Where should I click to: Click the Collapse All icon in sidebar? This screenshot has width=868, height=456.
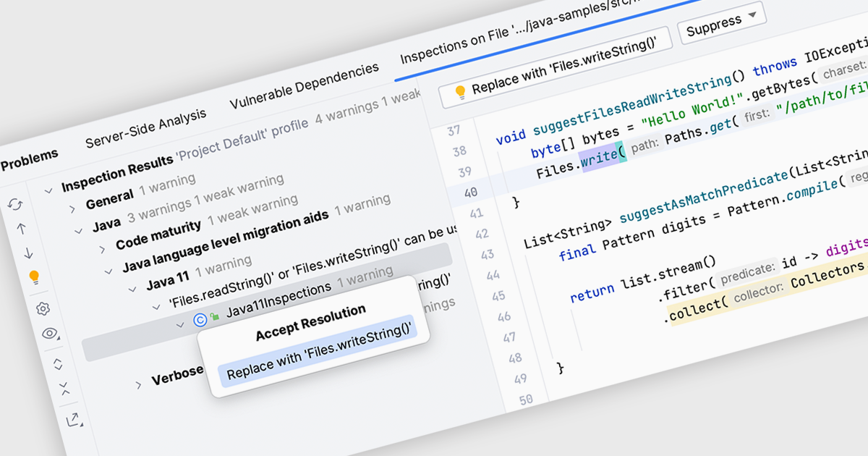click(x=65, y=388)
